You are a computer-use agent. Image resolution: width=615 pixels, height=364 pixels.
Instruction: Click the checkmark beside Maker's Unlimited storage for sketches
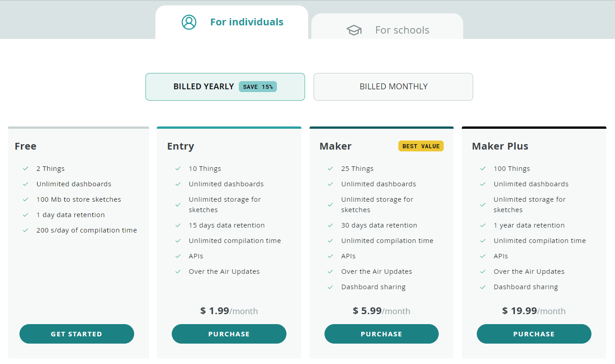[x=330, y=205]
